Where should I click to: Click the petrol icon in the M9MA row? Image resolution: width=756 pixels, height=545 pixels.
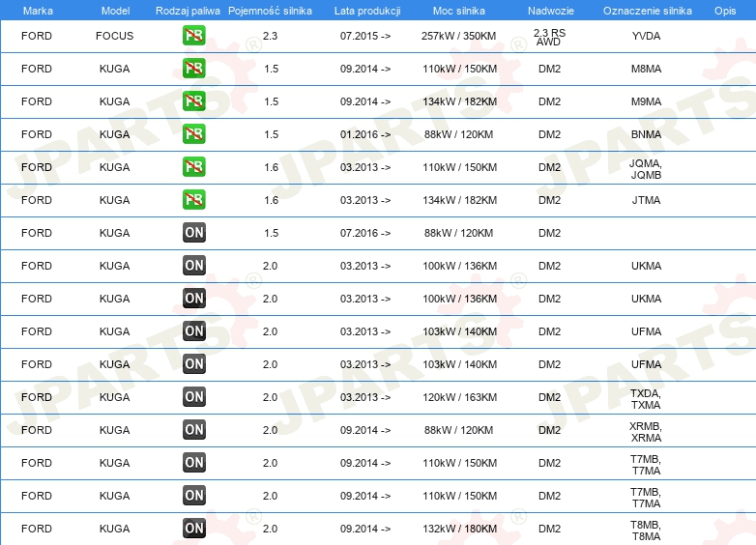tap(193, 101)
